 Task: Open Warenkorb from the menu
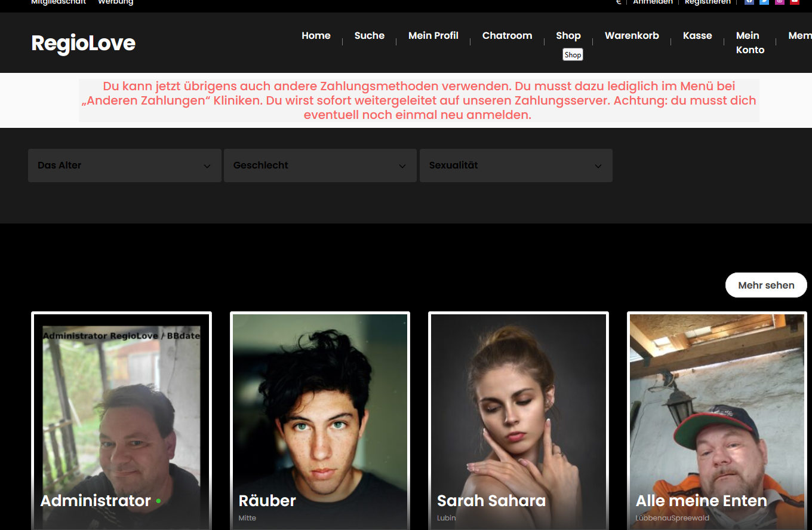[x=632, y=36]
